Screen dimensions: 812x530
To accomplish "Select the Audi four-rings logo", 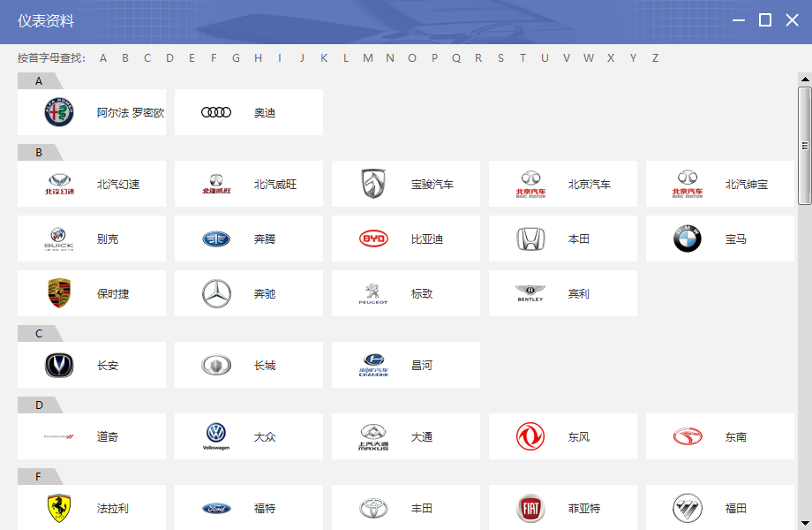I will click(216, 112).
